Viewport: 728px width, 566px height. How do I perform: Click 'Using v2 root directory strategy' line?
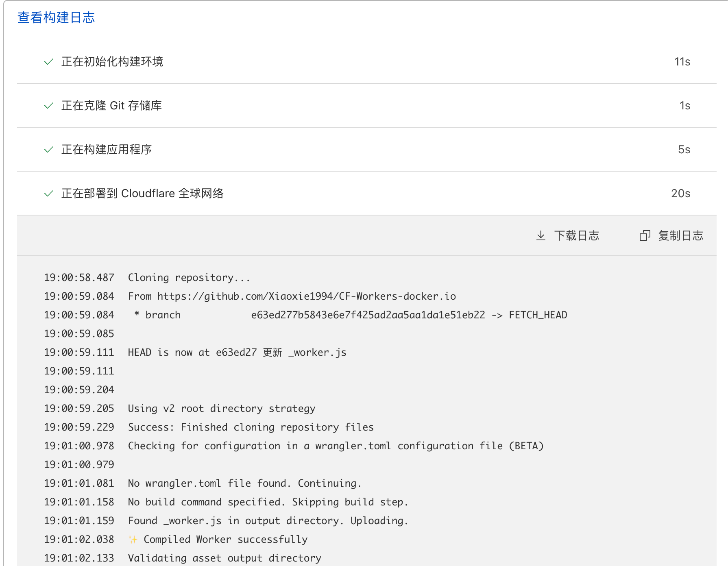222,409
